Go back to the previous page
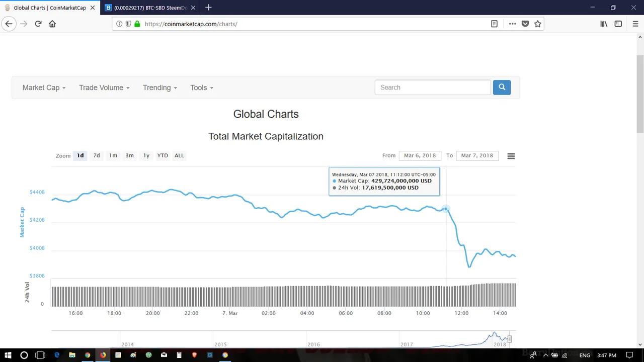The image size is (644, 362). click(x=9, y=24)
